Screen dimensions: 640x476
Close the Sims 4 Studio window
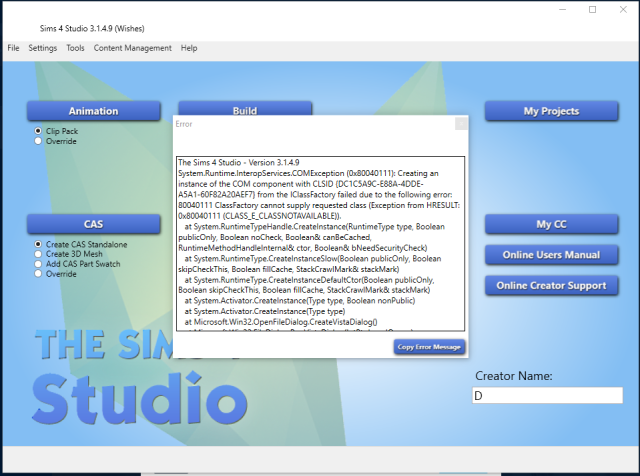click(x=623, y=9)
